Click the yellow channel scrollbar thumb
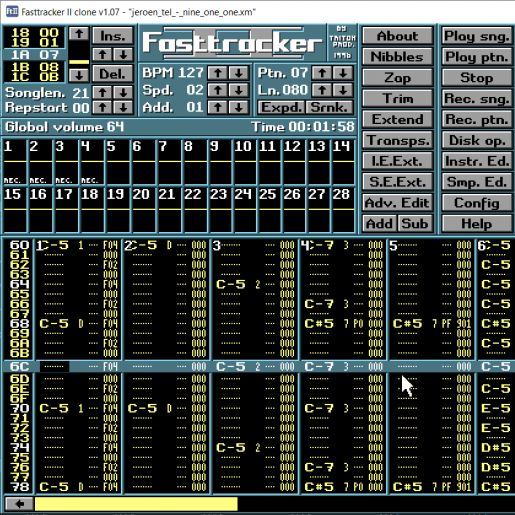515x515 pixels. 136,504
